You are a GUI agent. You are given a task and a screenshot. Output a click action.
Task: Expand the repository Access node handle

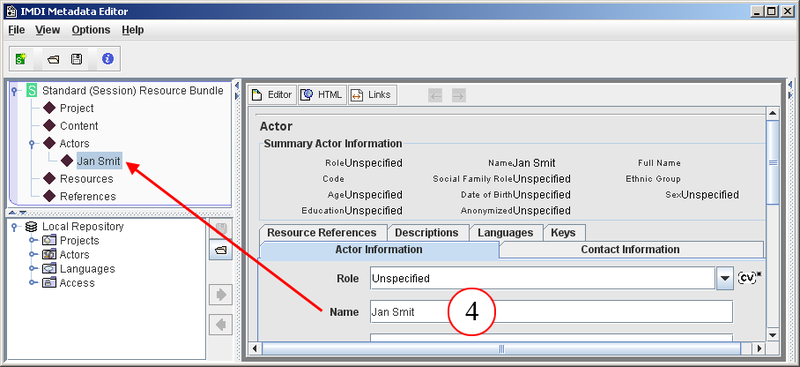[33, 283]
